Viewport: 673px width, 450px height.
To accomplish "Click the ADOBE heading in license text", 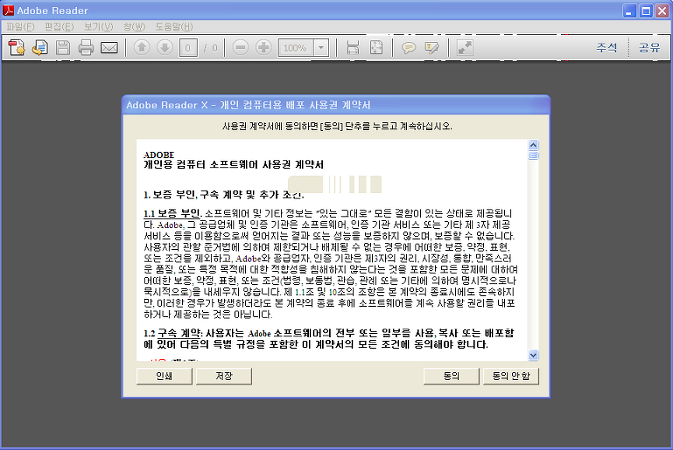I will tap(159, 155).
